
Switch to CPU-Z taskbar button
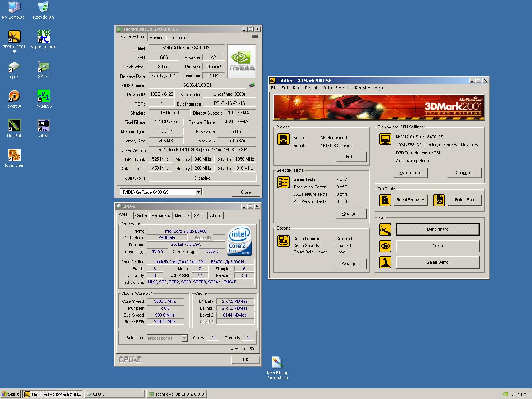coord(114,394)
